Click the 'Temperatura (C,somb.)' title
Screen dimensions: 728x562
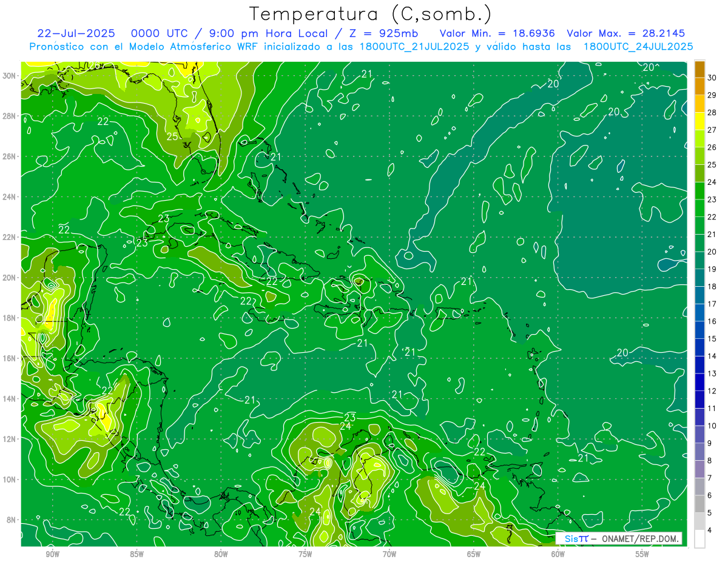pyautogui.click(x=371, y=15)
